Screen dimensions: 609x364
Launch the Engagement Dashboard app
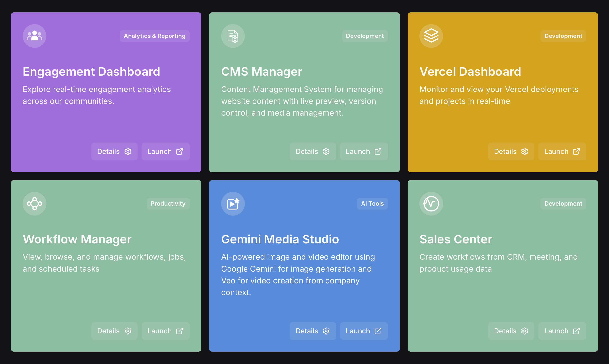(x=165, y=151)
